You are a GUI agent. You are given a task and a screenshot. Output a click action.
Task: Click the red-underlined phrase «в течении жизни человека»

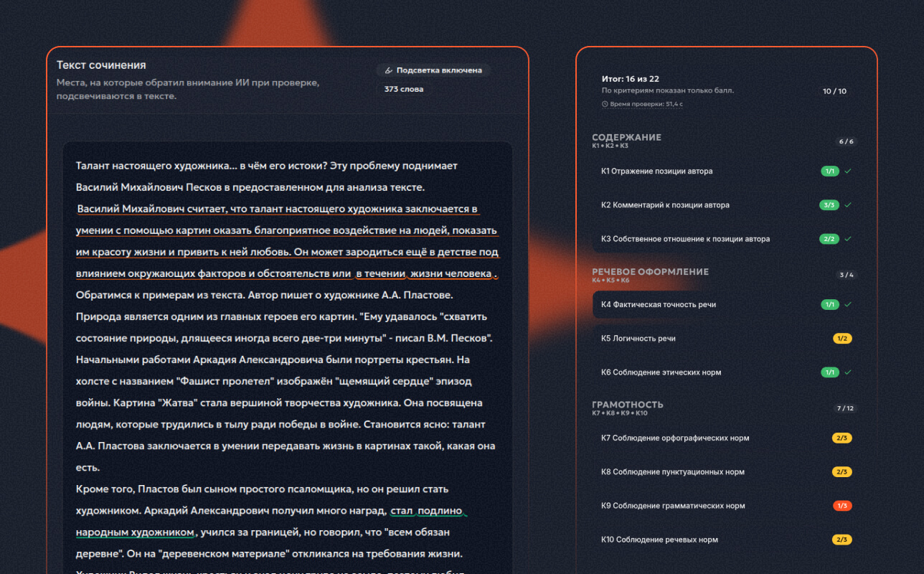click(x=423, y=273)
